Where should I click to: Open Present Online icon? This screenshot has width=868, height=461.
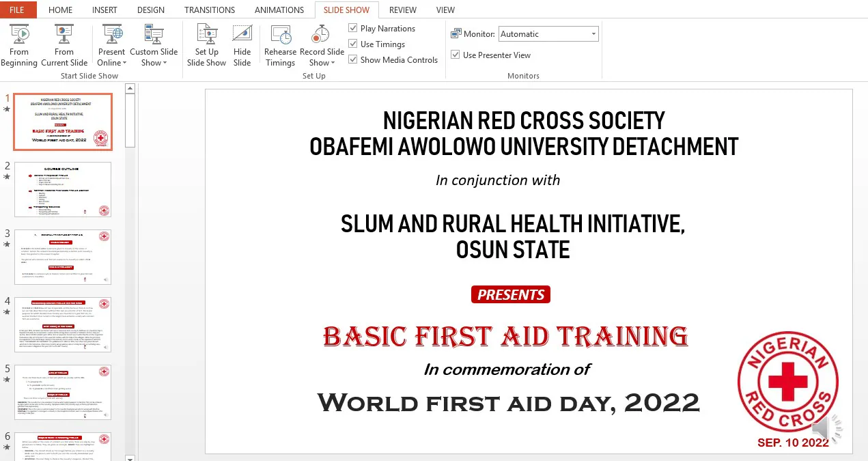(111, 34)
